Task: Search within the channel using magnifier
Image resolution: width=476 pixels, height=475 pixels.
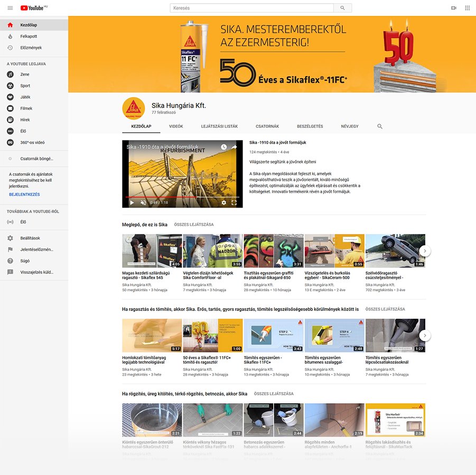Action: click(379, 126)
